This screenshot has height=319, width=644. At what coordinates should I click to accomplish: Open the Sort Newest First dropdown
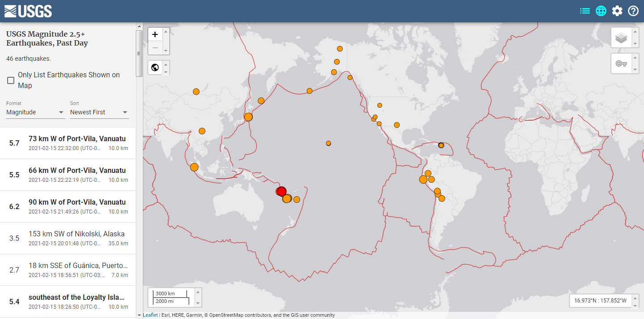coord(99,112)
